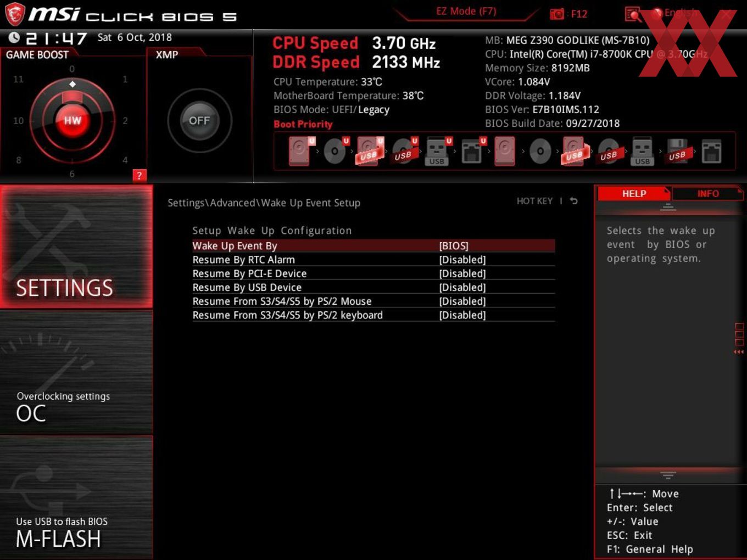
Task: Change PS/2 Mouse resume [Disabled] value
Action: coord(462,301)
